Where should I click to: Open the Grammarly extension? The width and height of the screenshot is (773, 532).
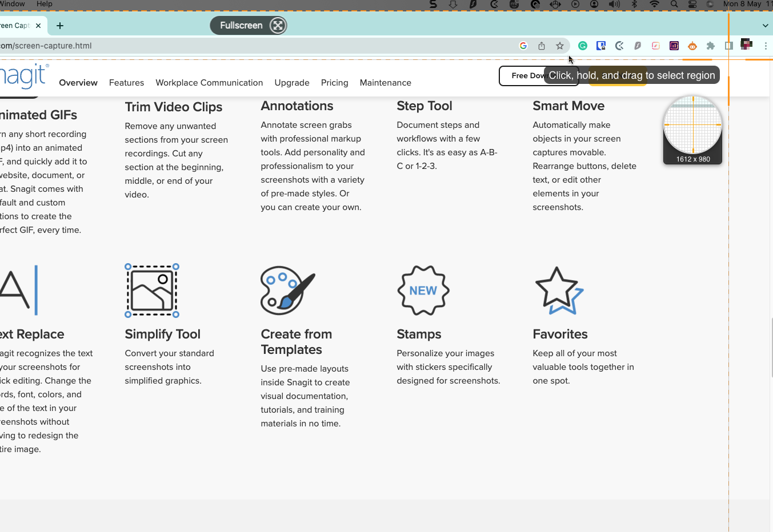(x=583, y=46)
